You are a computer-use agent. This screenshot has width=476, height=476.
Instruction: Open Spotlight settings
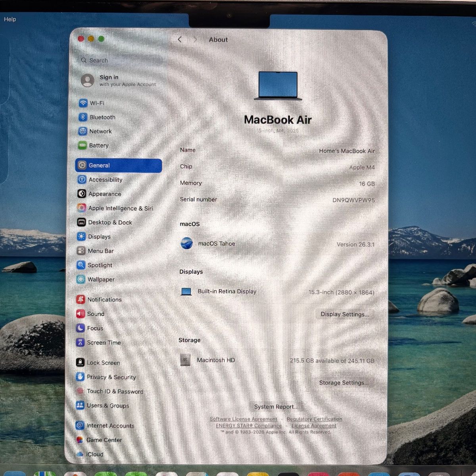(99, 265)
